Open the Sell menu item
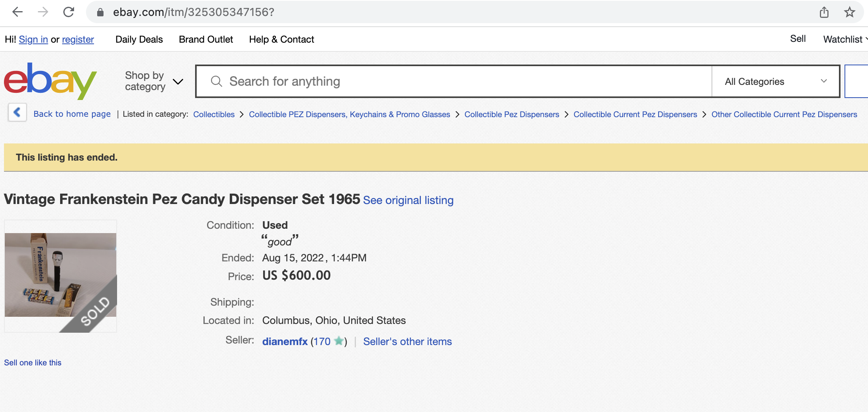Screen dimensions: 868x412 (x=798, y=39)
